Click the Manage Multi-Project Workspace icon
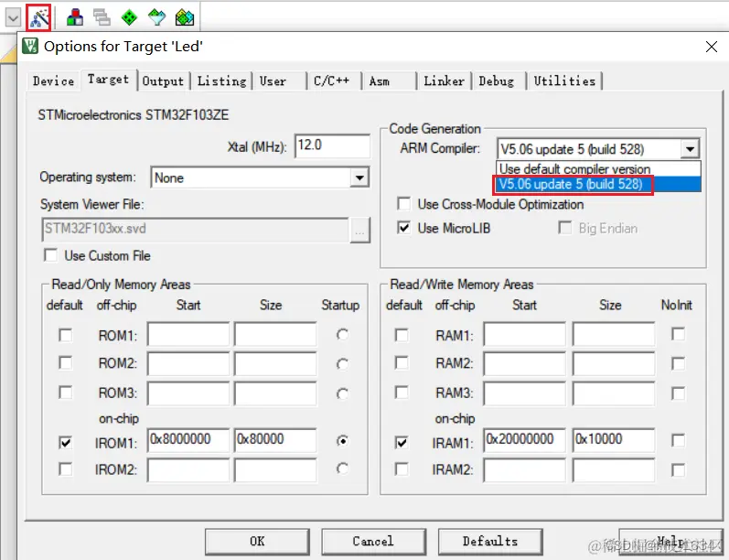The image size is (729, 560). click(x=102, y=17)
